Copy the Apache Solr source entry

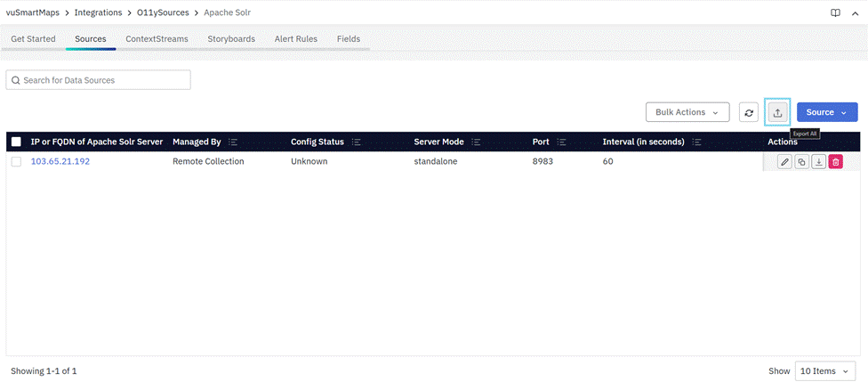(801, 162)
